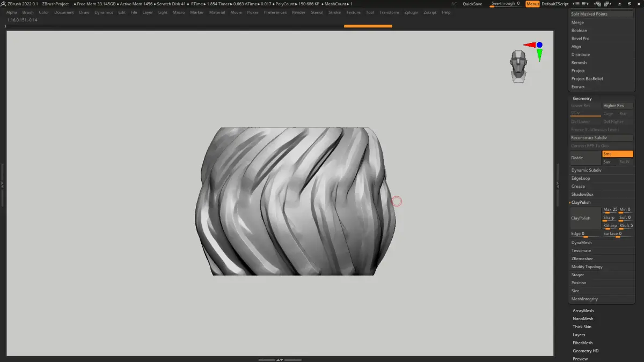Toggle the Menus button
Viewport: 644px width, 362px height.
click(533, 4)
